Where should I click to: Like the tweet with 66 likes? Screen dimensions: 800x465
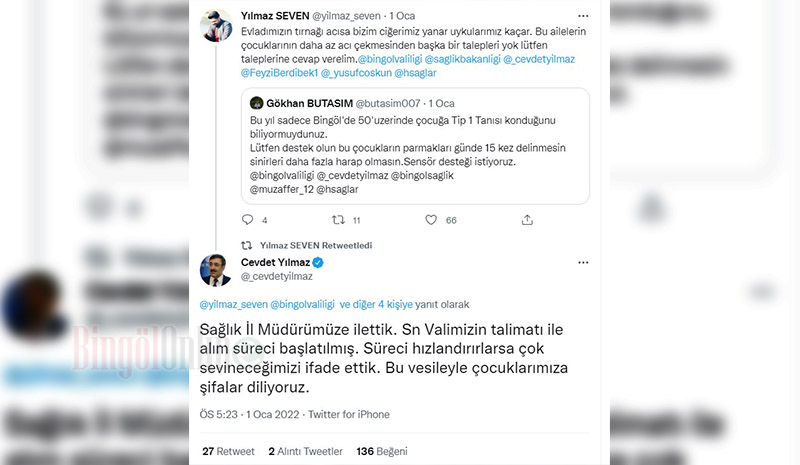[x=431, y=220]
